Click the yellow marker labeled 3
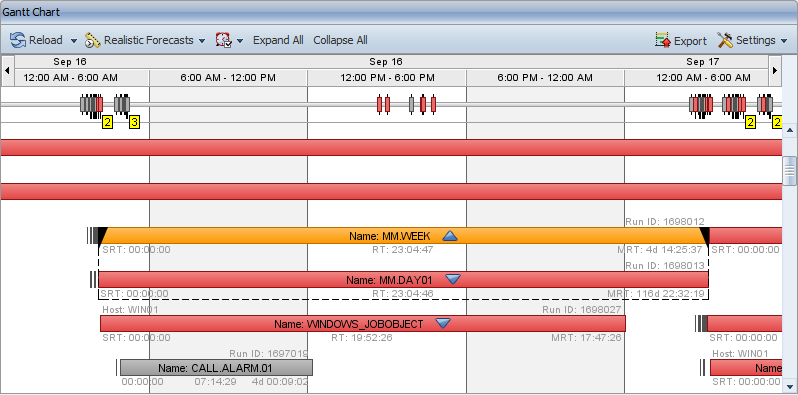Image resolution: width=798 pixels, height=395 pixels. pyautogui.click(x=134, y=122)
